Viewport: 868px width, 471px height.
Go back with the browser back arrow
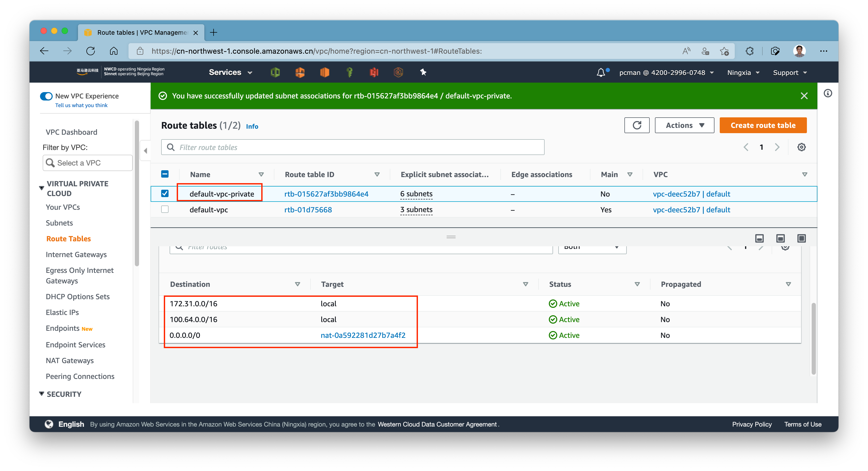click(44, 51)
